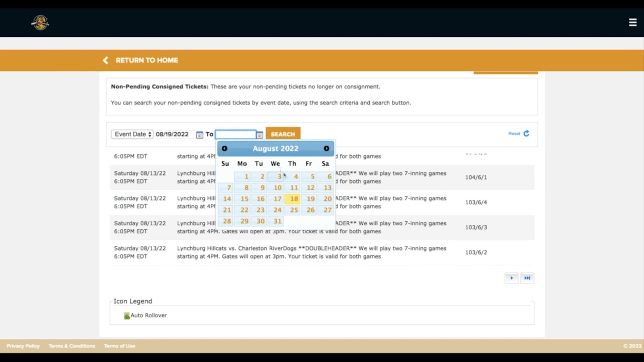Click the Reset refresh arrow icon

526,133
